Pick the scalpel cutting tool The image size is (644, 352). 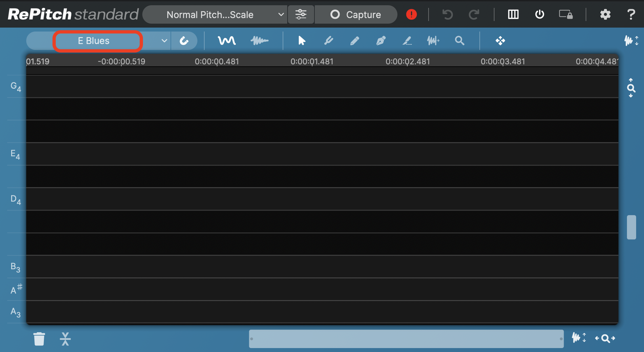[407, 41]
